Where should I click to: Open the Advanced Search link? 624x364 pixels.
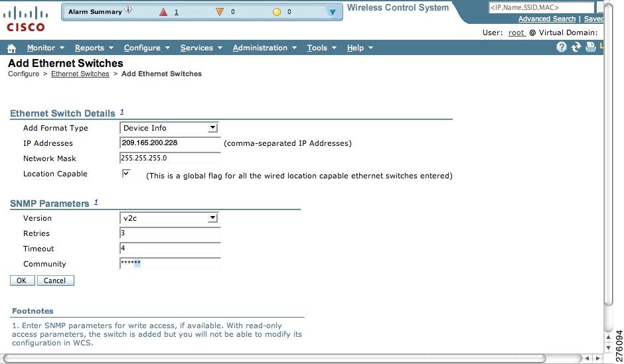click(547, 19)
